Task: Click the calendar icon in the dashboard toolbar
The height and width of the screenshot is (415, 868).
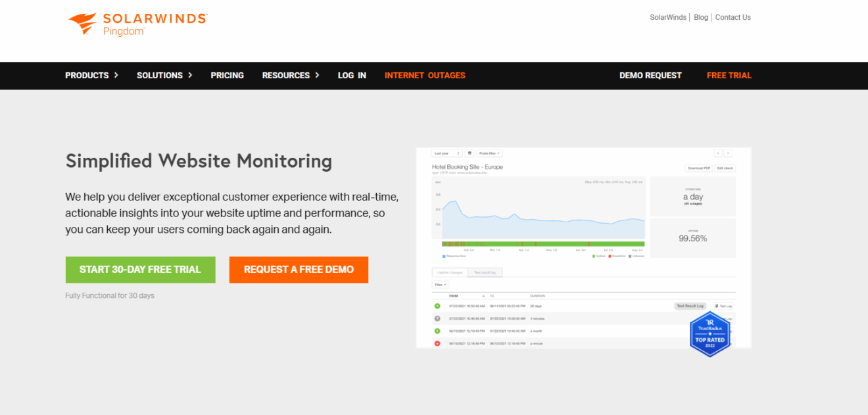Action: (470, 153)
